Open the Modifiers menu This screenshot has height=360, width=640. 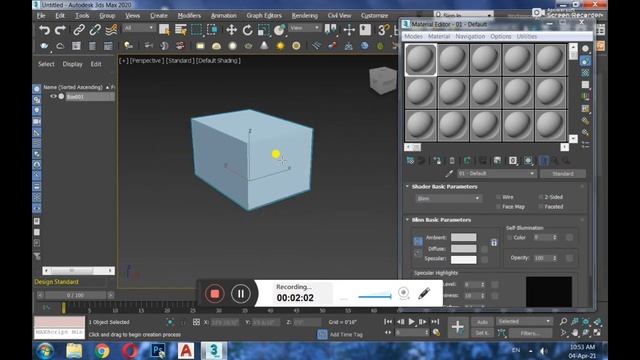[x=189, y=16]
